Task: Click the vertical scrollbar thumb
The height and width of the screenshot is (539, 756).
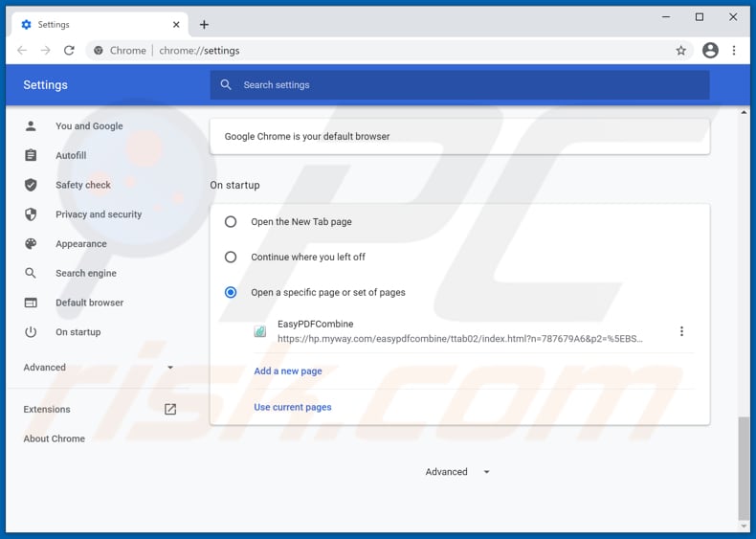Action: pos(744,467)
